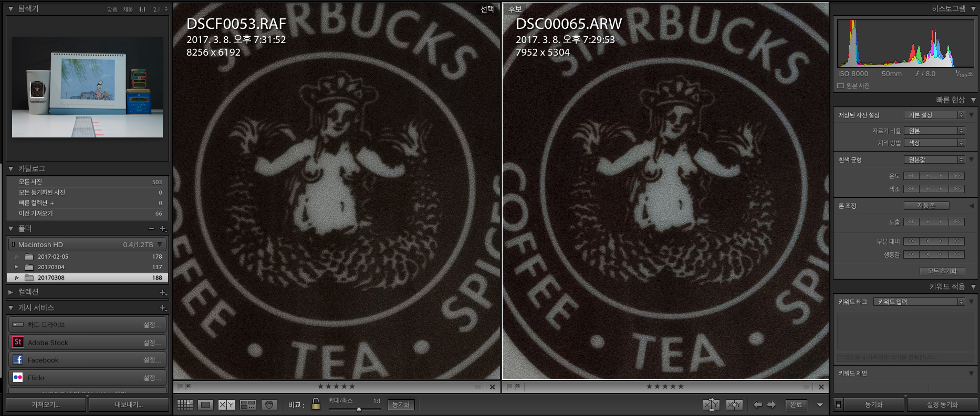Screen dimensions: 980x416
Task: Click the minus icon in 폴더 header
Action: pyautogui.click(x=151, y=229)
